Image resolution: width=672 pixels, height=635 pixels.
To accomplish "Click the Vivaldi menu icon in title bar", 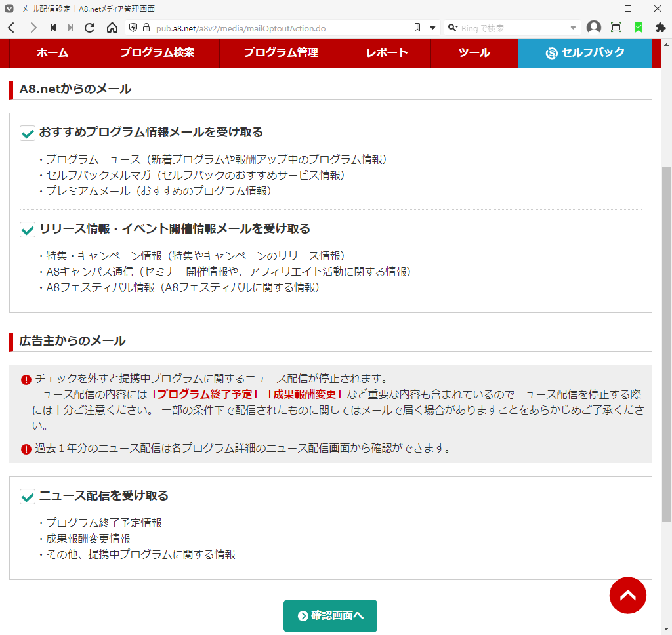I will 9,9.
